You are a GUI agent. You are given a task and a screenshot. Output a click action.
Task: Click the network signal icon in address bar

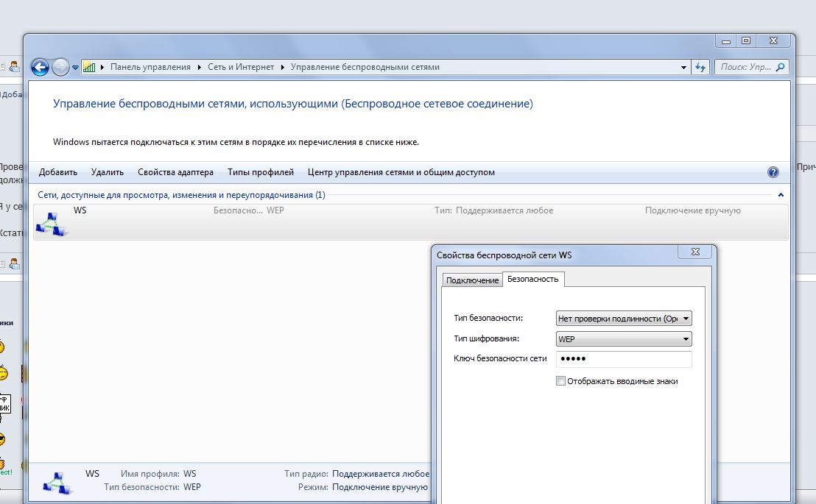click(x=89, y=67)
